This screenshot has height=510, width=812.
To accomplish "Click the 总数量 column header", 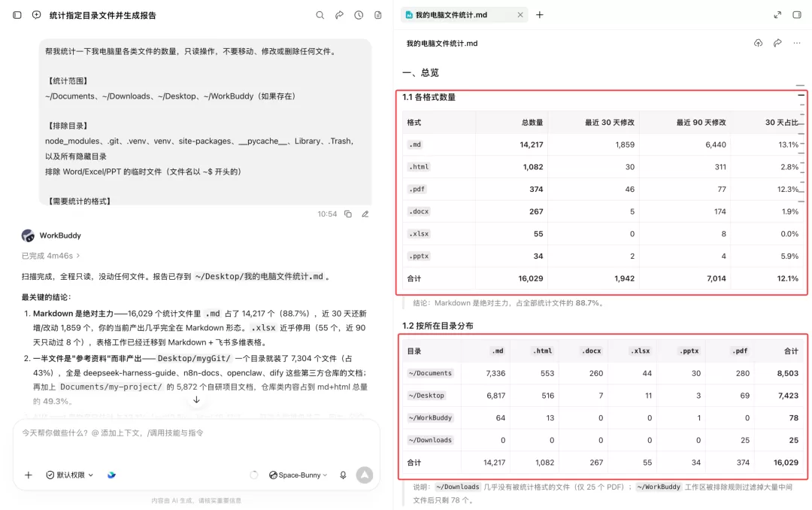I will click(532, 123).
